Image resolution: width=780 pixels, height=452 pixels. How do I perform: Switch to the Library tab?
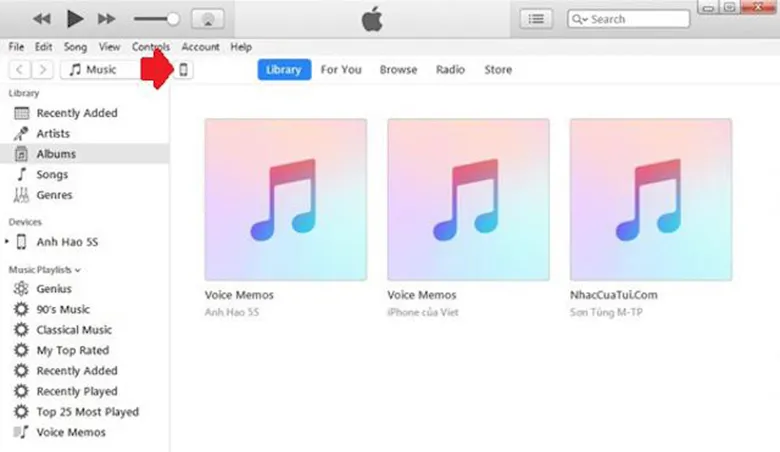[284, 70]
